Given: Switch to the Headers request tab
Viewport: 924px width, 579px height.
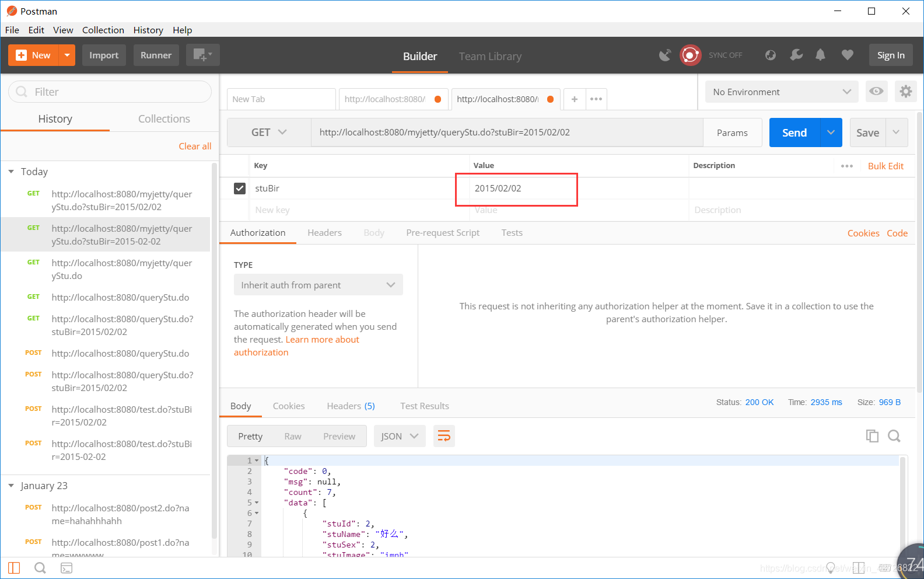Looking at the screenshot, I should (324, 232).
